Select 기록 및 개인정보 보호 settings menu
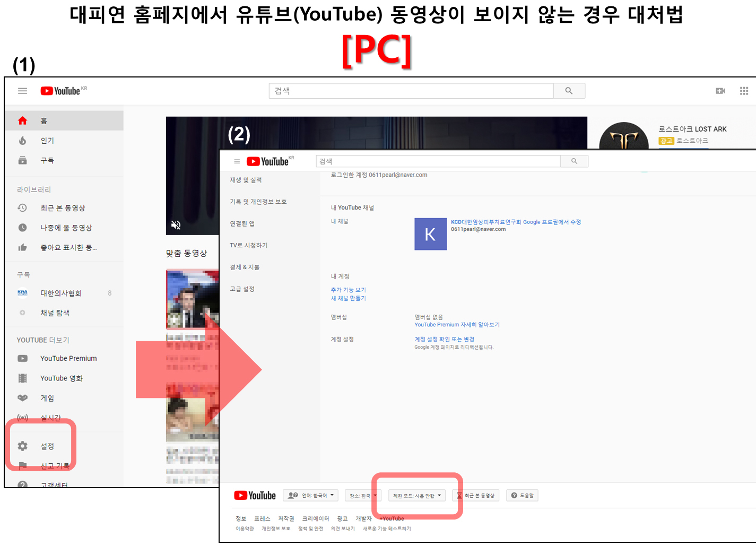This screenshot has height=545, width=756. coord(258,202)
